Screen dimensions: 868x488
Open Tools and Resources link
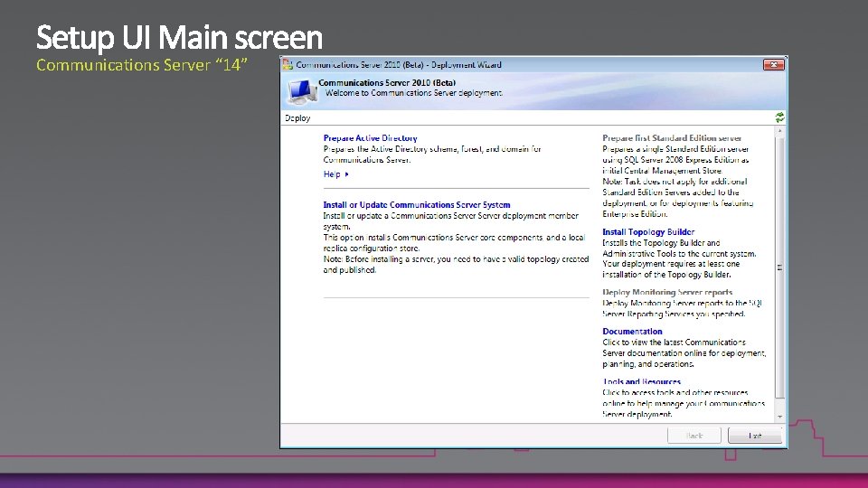[x=642, y=381]
